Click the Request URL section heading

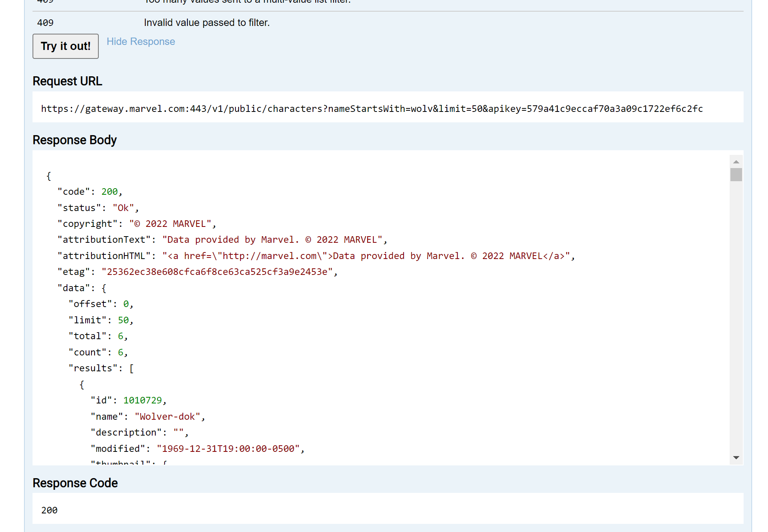coord(67,81)
